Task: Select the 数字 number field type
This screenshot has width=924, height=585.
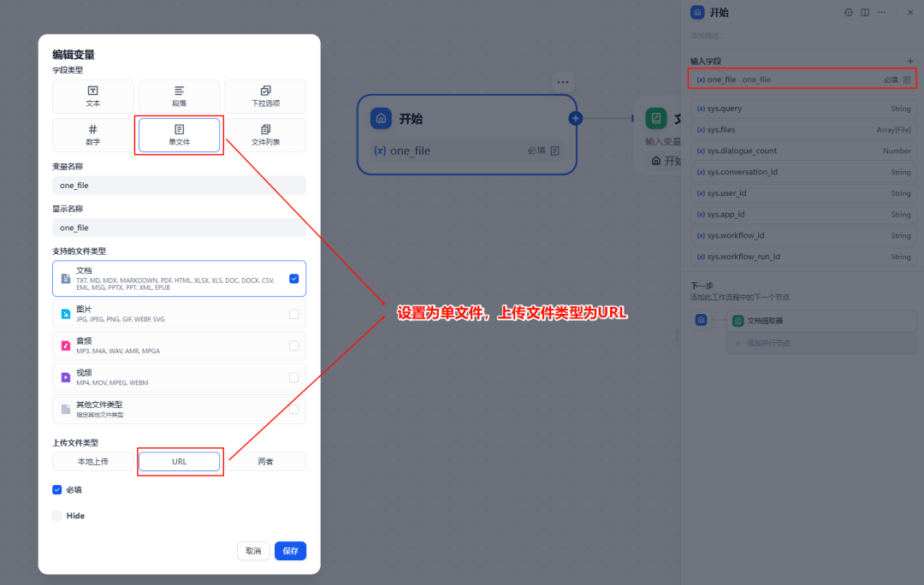Action: [93, 135]
